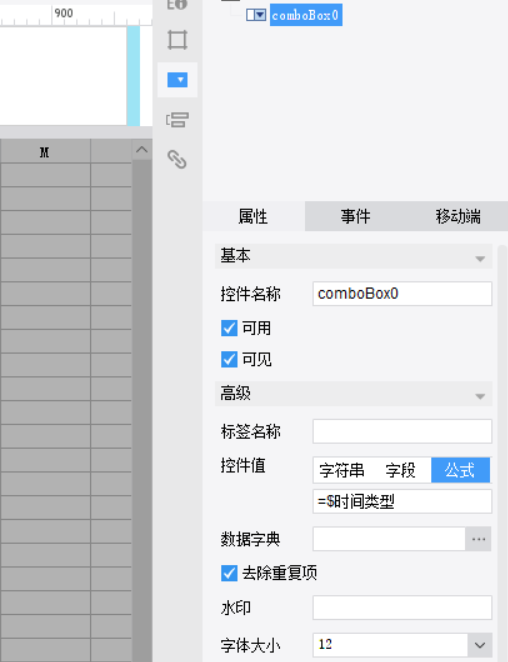Viewport: 508px width, 662px height.
Task: Select 公式 as widget value type
Action: click(x=460, y=470)
